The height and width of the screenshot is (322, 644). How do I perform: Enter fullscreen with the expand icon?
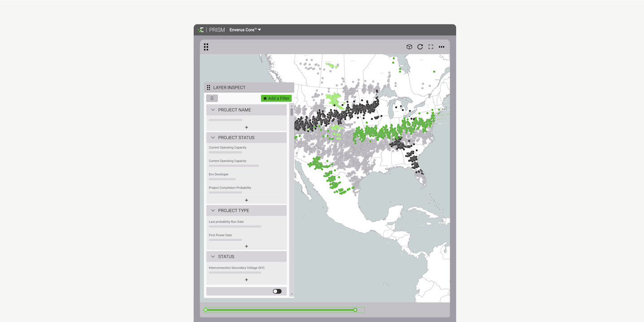[x=431, y=47]
